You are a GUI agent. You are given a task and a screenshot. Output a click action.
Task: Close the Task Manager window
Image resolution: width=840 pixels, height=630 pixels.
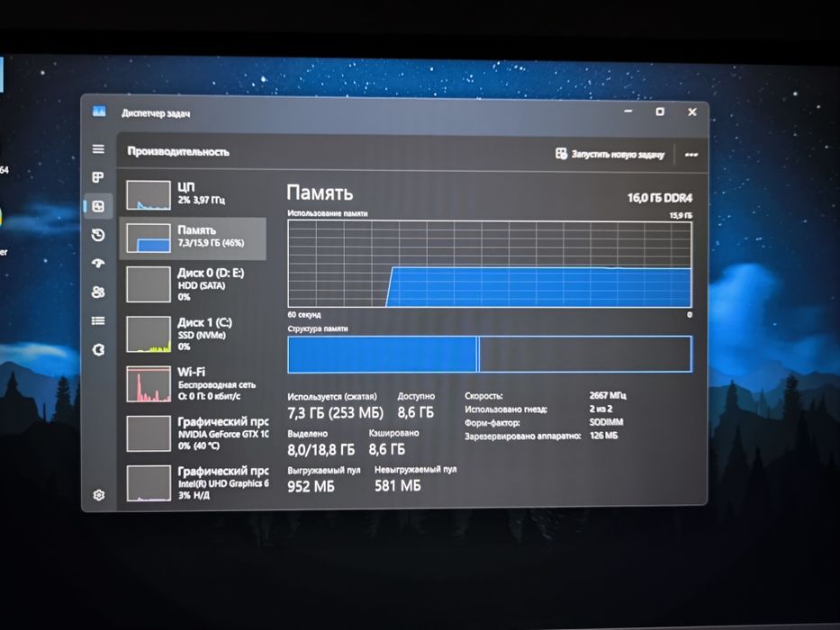pos(692,112)
